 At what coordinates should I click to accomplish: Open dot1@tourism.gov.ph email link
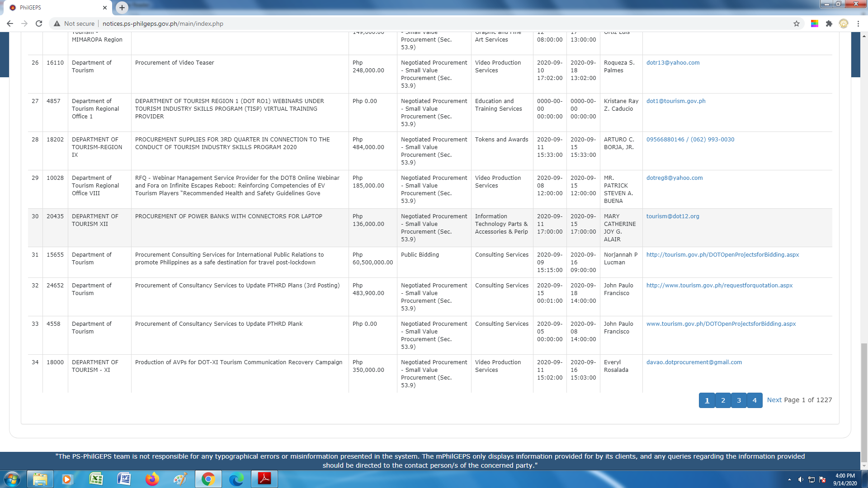tap(676, 101)
